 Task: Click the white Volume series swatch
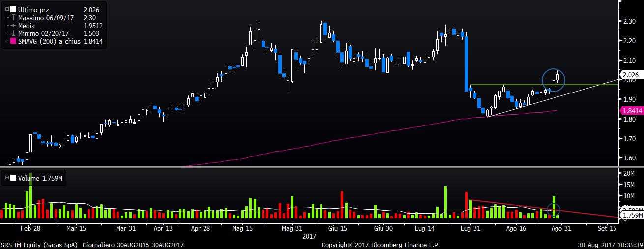13,178
